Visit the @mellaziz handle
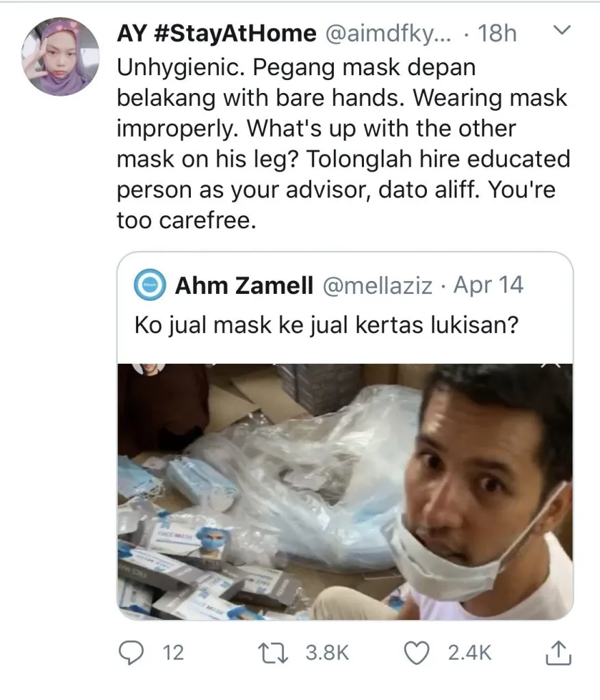Screen dimensions: 600x700 [378, 286]
